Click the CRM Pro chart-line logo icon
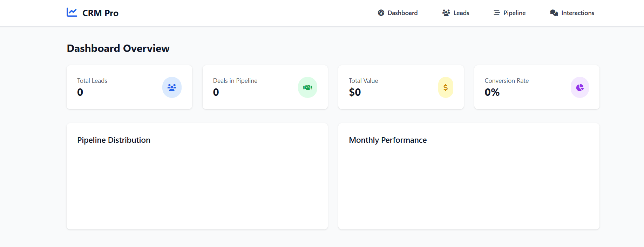Viewport: 644px width, 247px height. click(x=72, y=13)
